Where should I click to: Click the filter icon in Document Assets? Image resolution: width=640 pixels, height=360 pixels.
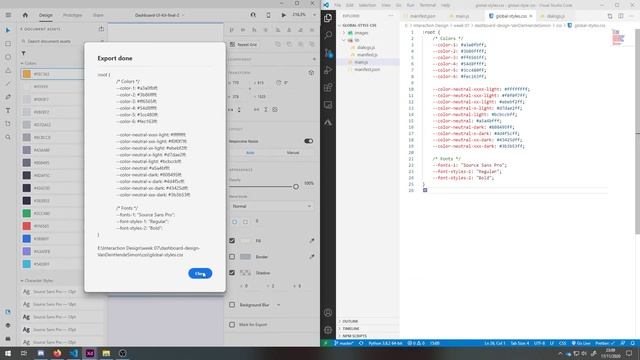[23, 53]
